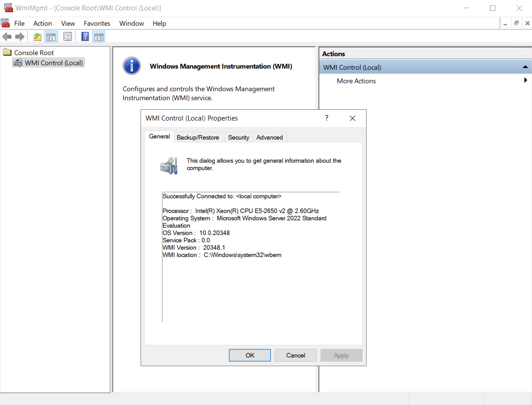Click the blue information icon in center pane
The height and width of the screenshot is (405, 532).
(132, 66)
